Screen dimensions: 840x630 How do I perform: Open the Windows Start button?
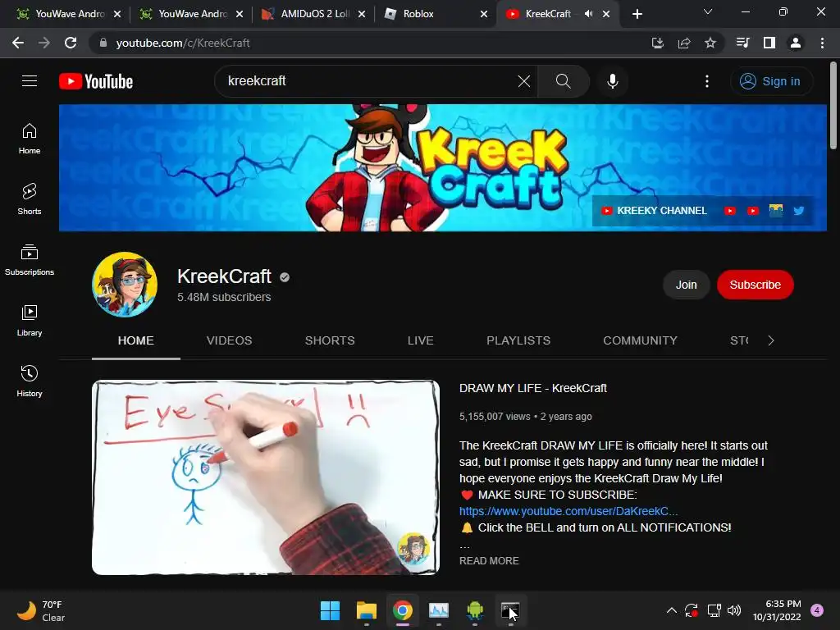[330, 610]
